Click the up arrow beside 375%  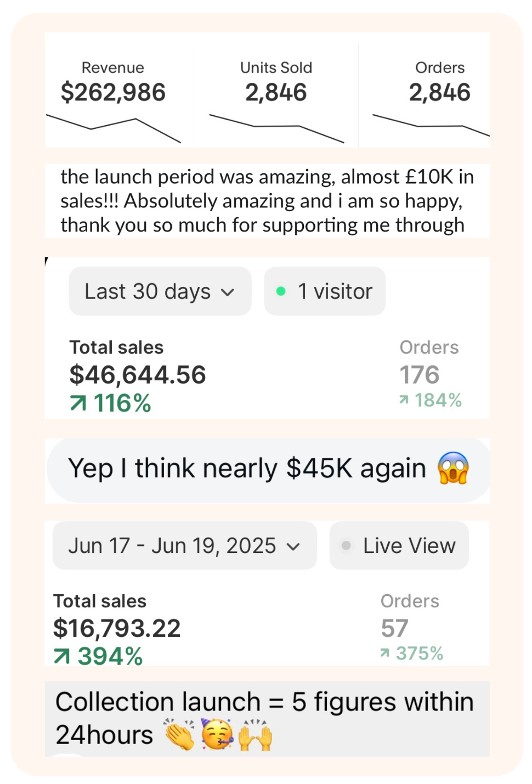pyautogui.click(x=385, y=653)
